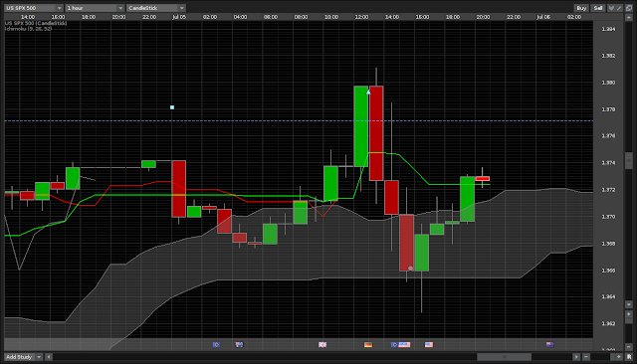This screenshot has width=637, height=364.
Task: Click the detach chart window icon
Action: point(629,8)
